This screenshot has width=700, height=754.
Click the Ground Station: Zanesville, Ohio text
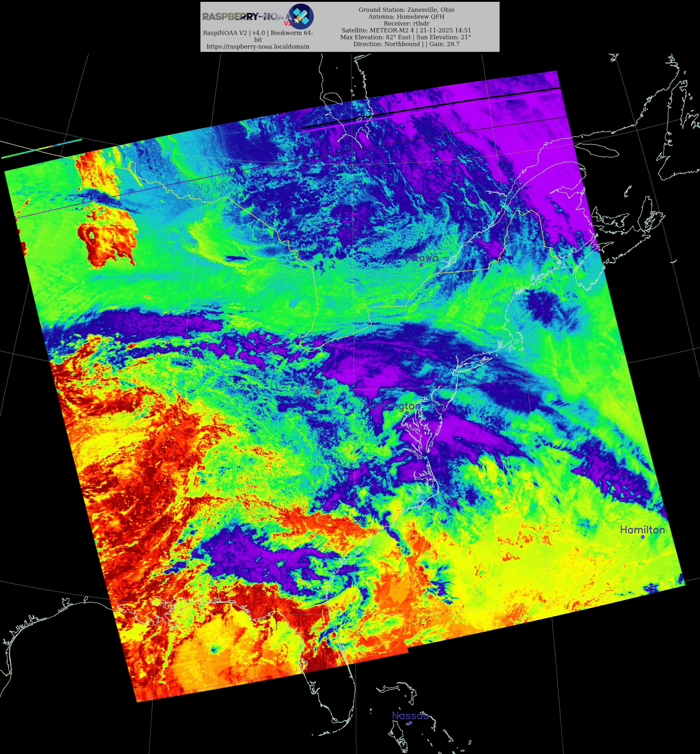[x=406, y=10]
